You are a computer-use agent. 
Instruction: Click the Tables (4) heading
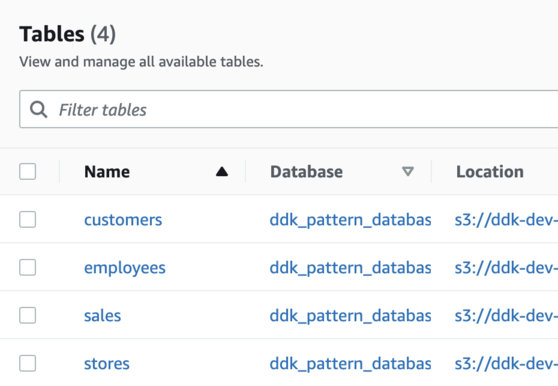pos(68,35)
